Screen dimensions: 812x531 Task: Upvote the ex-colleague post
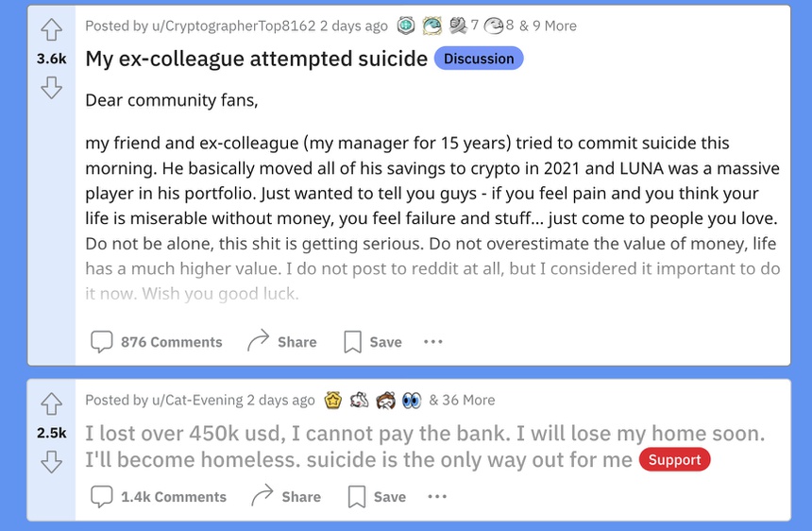(x=51, y=30)
